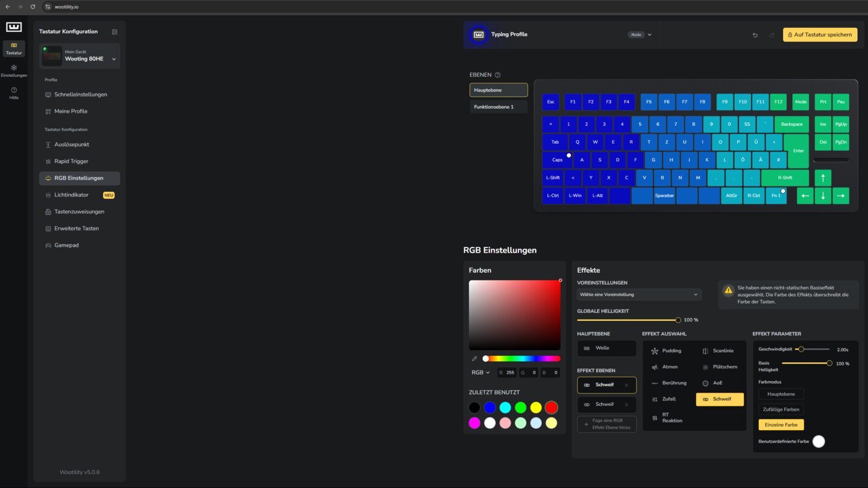This screenshot has height=488, width=868.
Task: Open the Hilfe question mark icon
Action: (14, 90)
